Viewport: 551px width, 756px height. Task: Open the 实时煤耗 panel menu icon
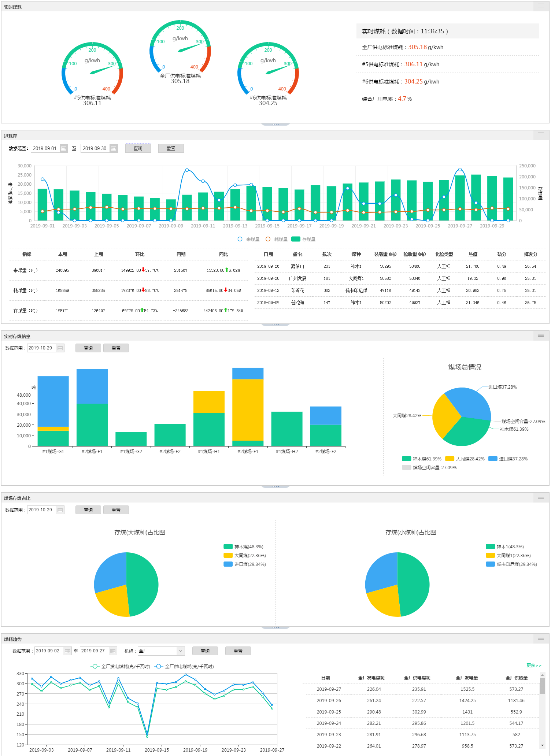541,6
